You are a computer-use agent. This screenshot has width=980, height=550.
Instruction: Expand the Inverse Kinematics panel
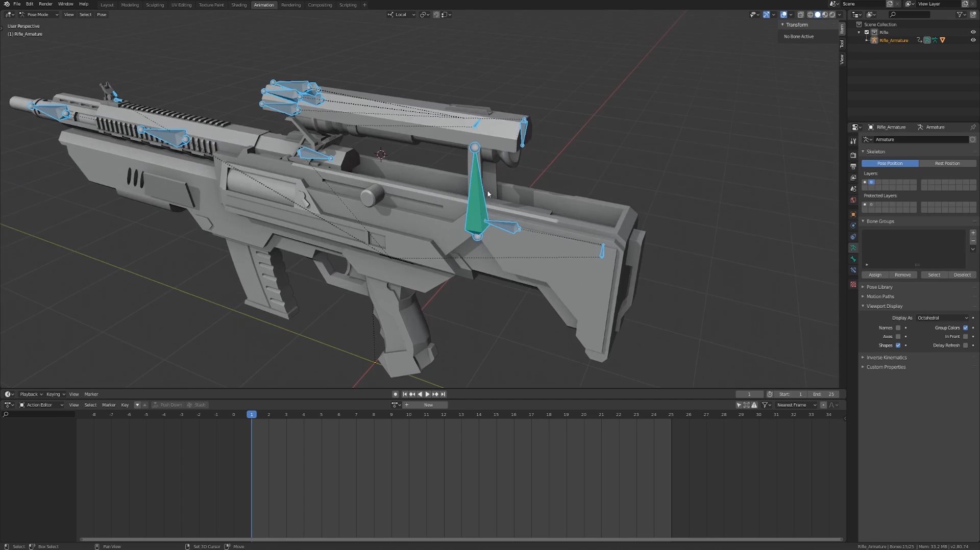pyautogui.click(x=886, y=358)
